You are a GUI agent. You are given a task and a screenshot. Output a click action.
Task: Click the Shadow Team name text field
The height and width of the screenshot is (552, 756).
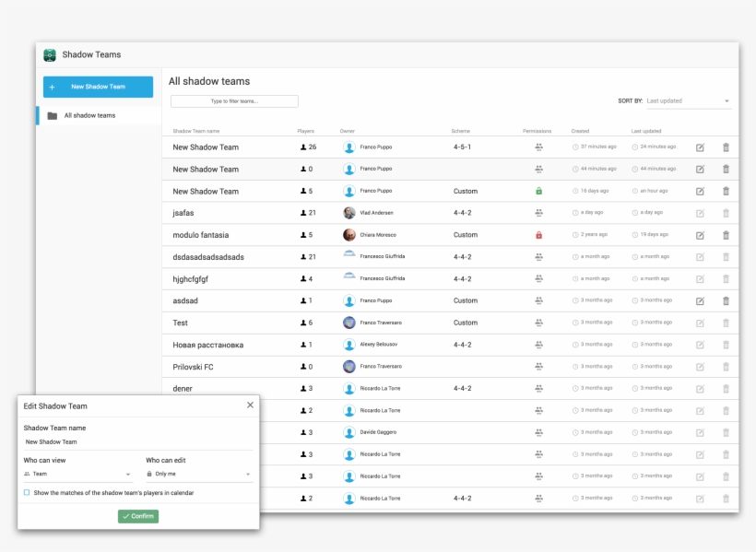(x=137, y=442)
